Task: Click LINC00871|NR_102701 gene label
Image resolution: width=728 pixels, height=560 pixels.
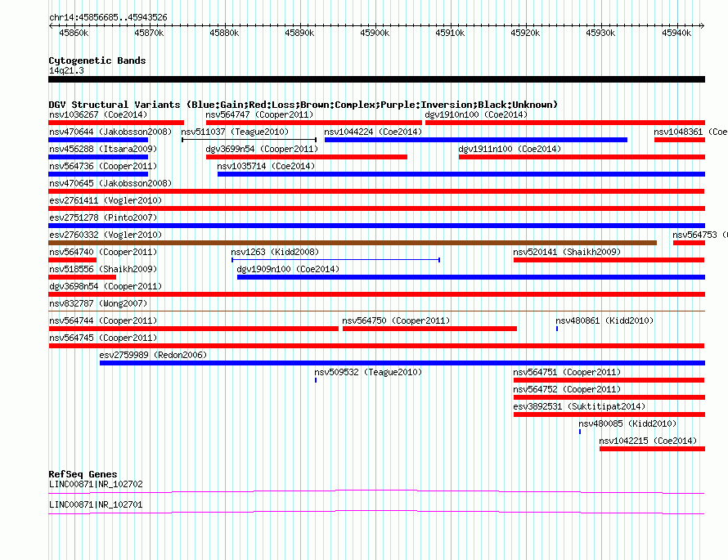Action: tap(96, 504)
